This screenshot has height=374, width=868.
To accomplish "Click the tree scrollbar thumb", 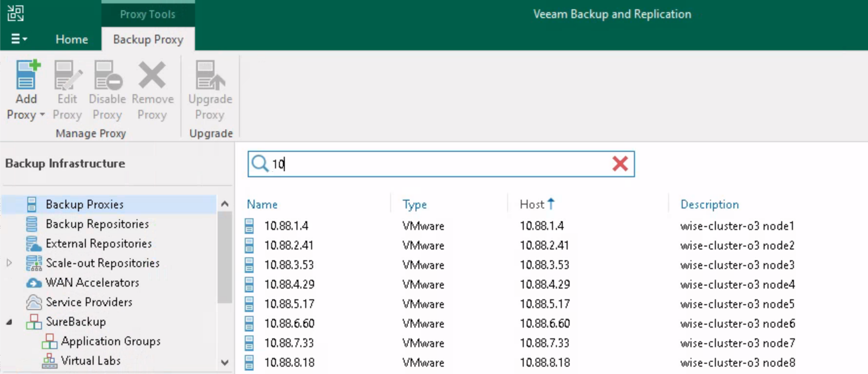I will tap(225, 257).
